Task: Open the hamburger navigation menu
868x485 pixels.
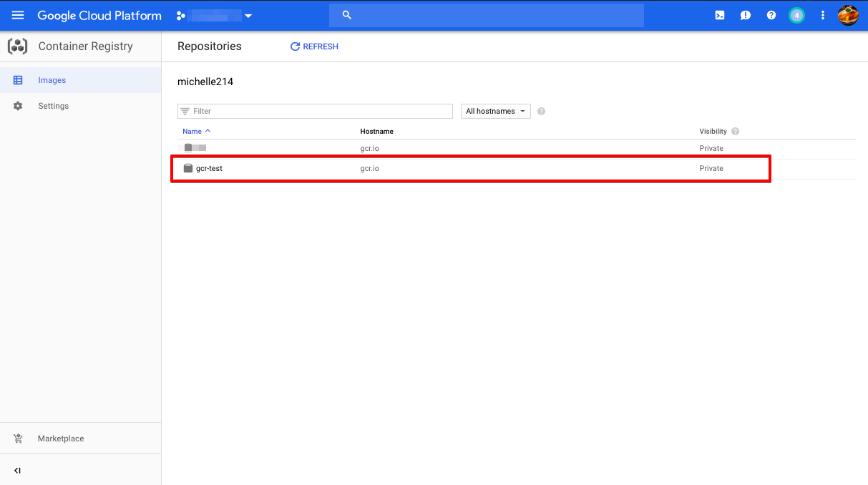Action: pyautogui.click(x=18, y=15)
